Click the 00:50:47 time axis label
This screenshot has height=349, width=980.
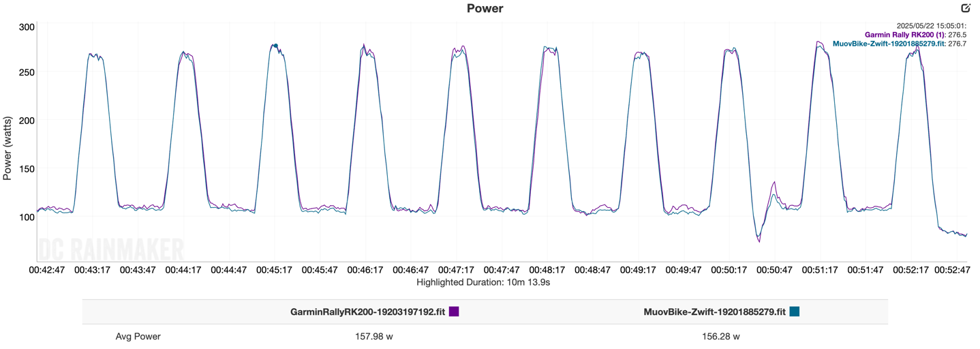pos(775,270)
